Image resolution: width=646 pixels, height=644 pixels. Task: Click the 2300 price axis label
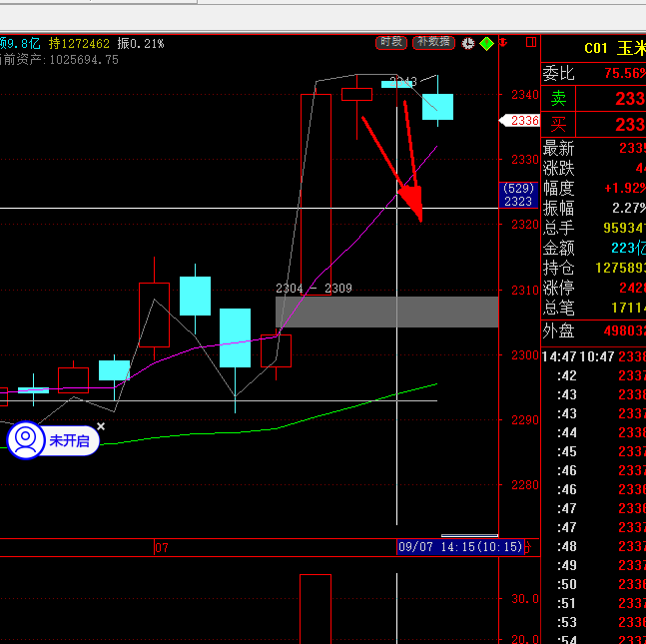525,355
